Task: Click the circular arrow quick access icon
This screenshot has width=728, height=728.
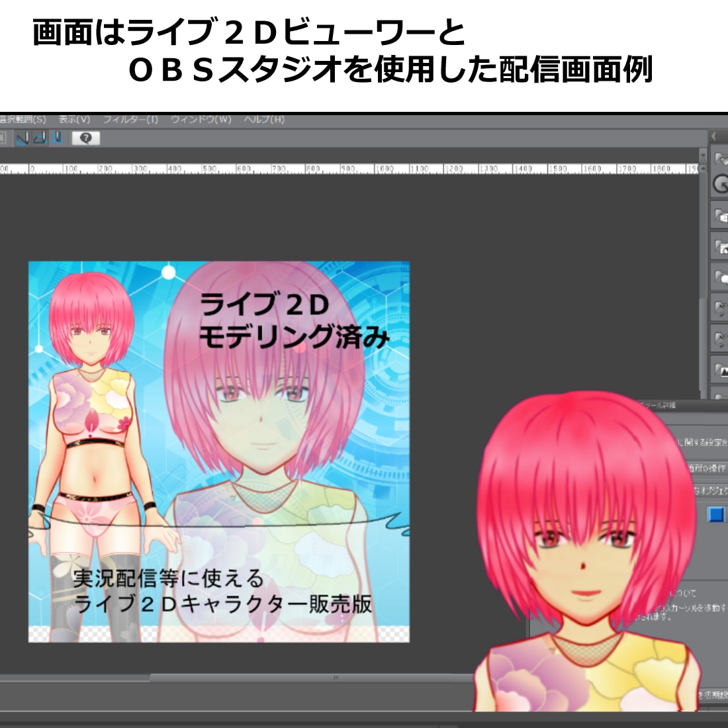Action: (x=721, y=185)
